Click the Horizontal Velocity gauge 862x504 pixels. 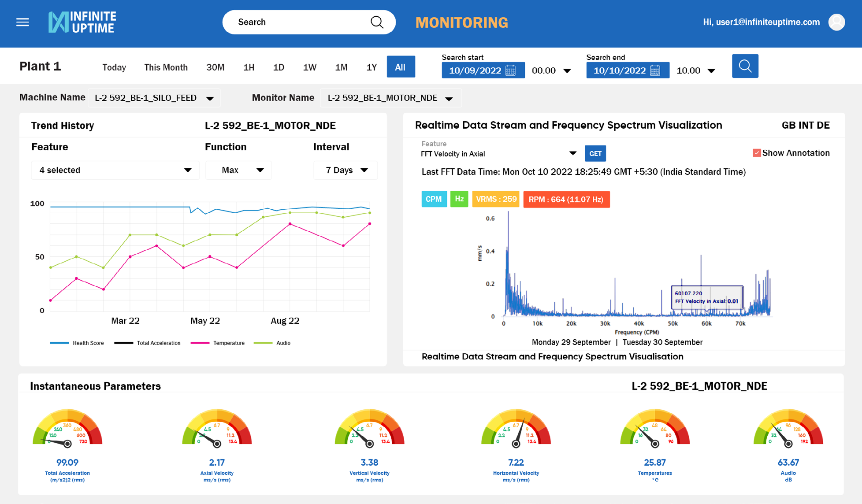[516, 428]
